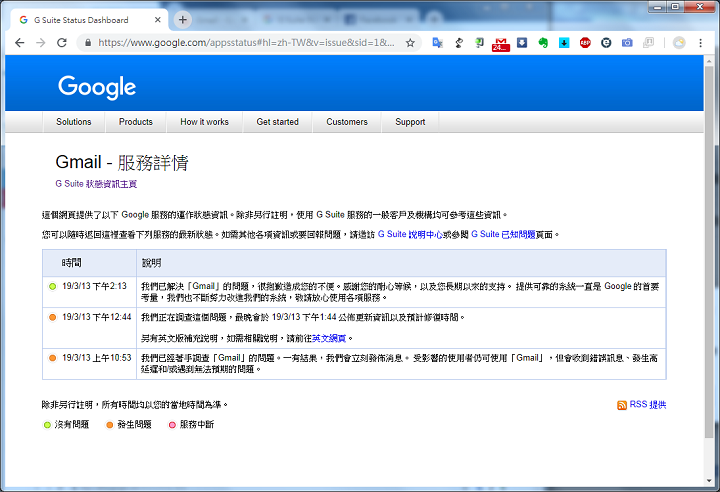Click the Gmail - 服務詳情 heading
The image size is (720, 492).
point(122,162)
